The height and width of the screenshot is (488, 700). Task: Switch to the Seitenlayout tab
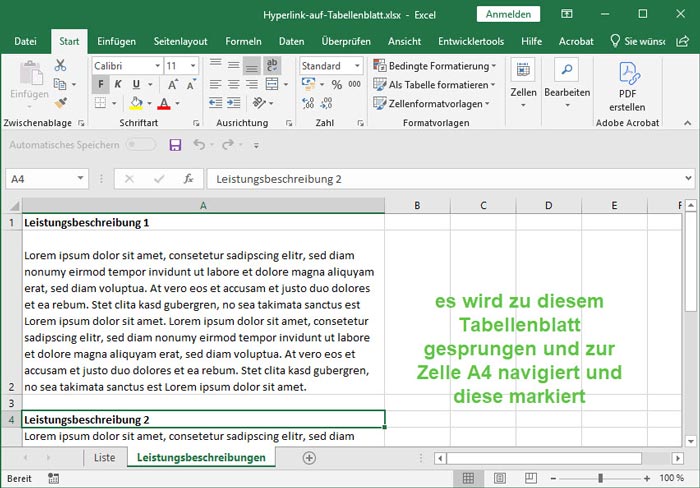180,42
